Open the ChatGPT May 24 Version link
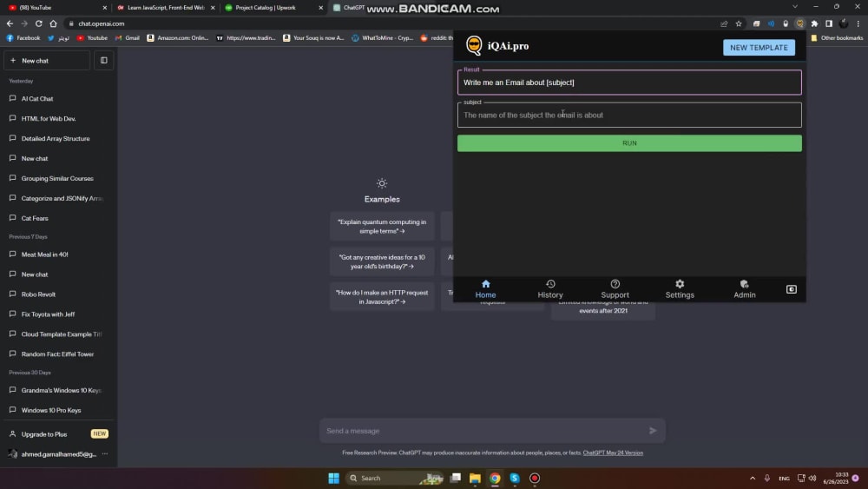This screenshot has height=489, width=868. pos(613,453)
